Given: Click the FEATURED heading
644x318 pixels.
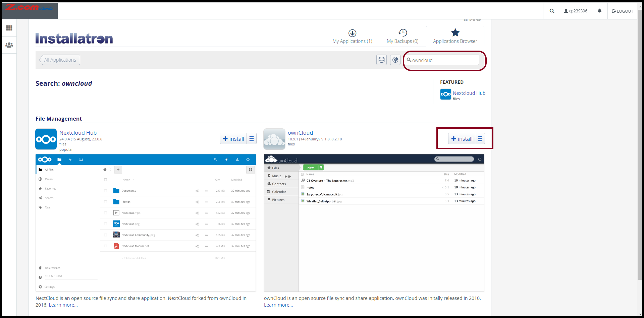Looking at the screenshot, I should [x=452, y=82].
